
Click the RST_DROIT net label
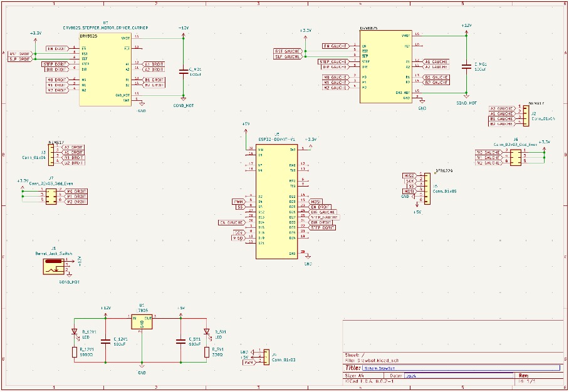coord(20,54)
